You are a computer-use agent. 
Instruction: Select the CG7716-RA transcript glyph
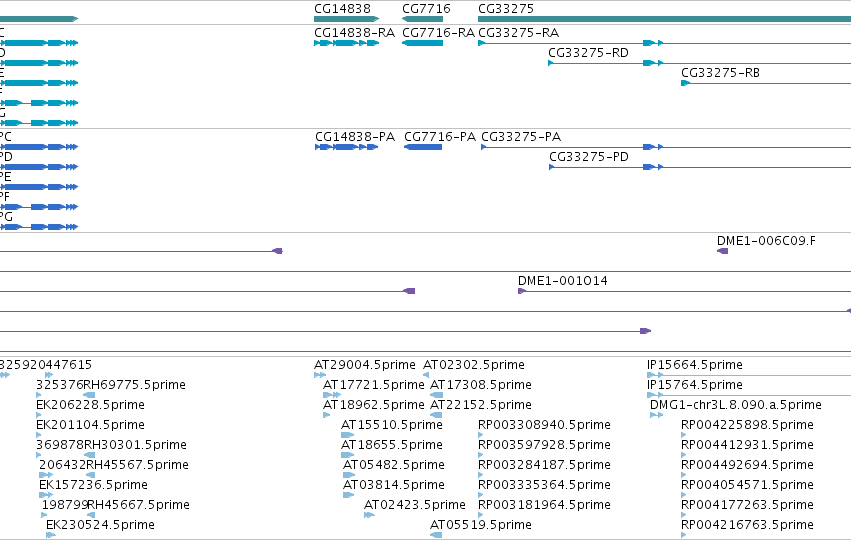click(422, 43)
